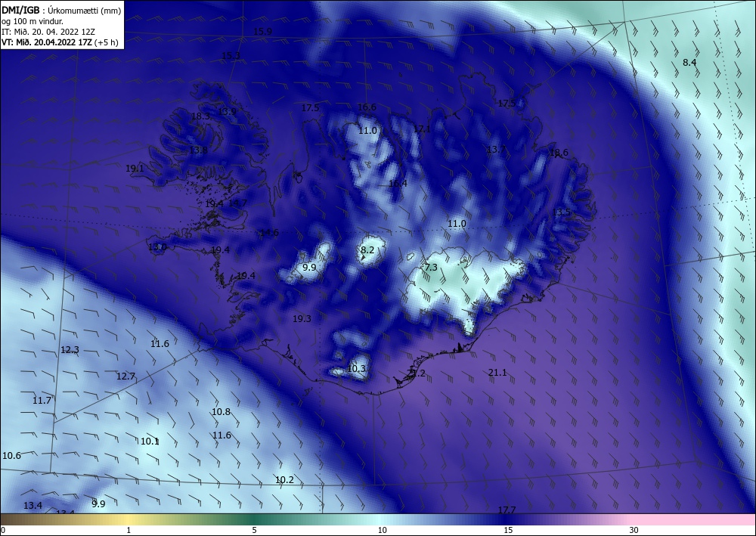
Task: Click the 12.3 value on the map
Action: [x=70, y=349]
